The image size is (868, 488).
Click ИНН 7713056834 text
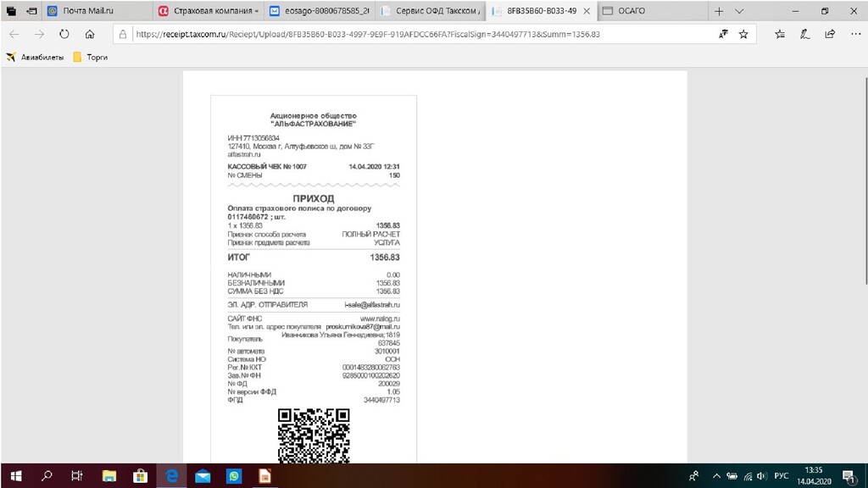(x=253, y=138)
